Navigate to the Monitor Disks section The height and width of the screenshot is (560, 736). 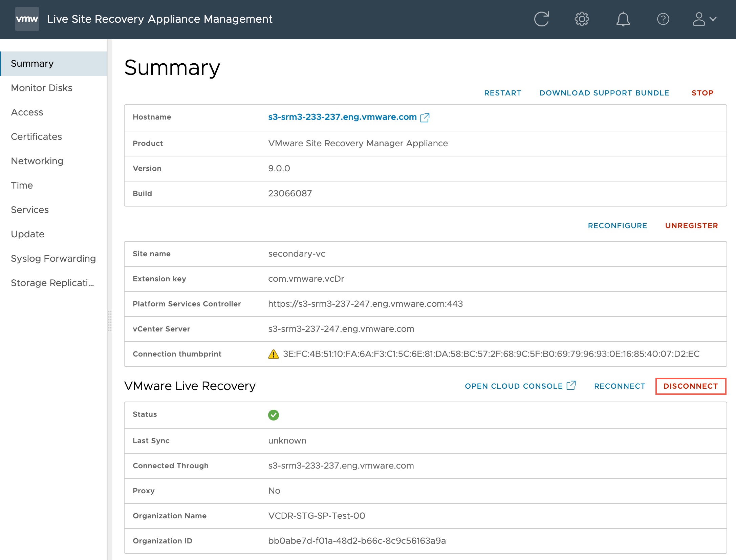tap(41, 87)
